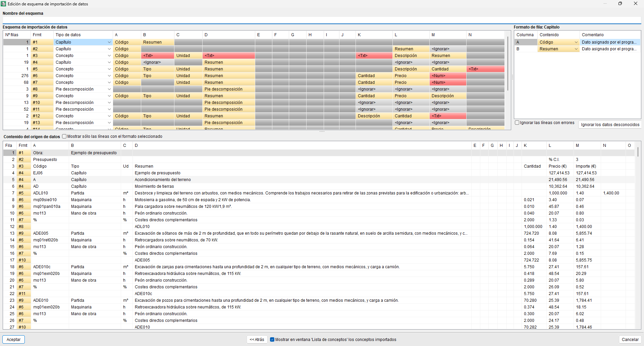Open the Tipo de datos dropdown for format #2

tap(109, 49)
